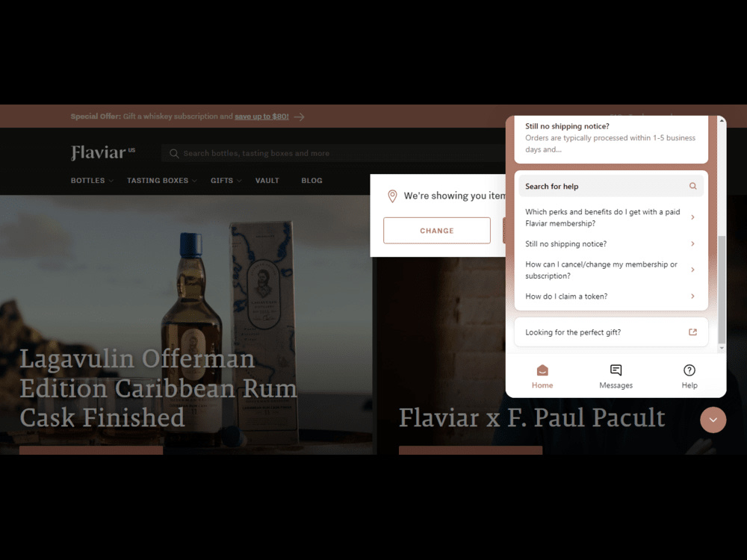Click the search magnifier icon in site header
This screenshot has height=560, width=747.
(x=174, y=153)
